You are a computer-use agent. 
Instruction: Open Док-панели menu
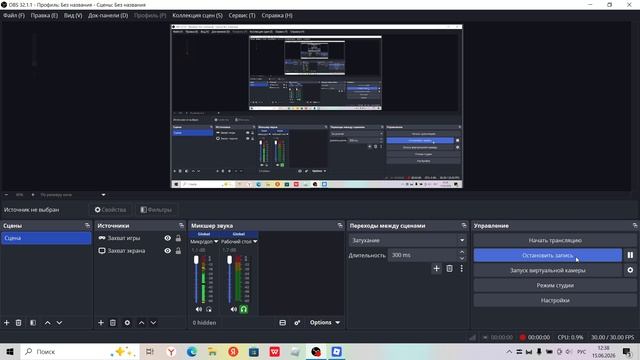tap(108, 16)
